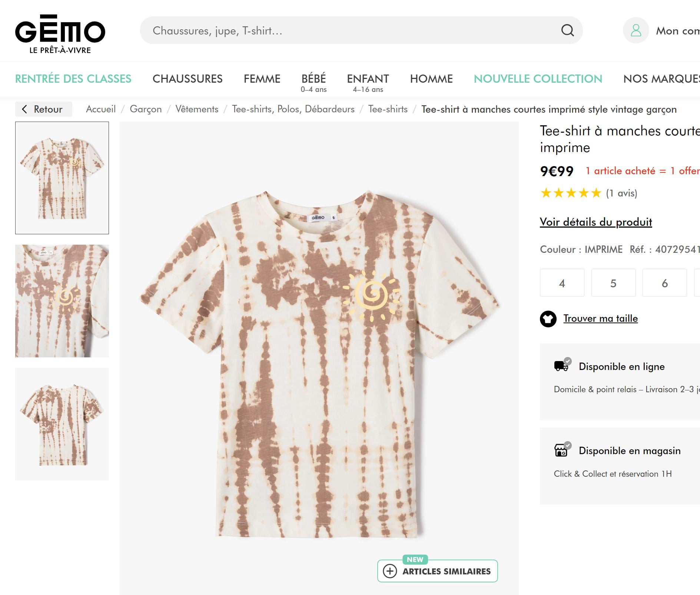Open the Chaussures menu

[x=188, y=79]
